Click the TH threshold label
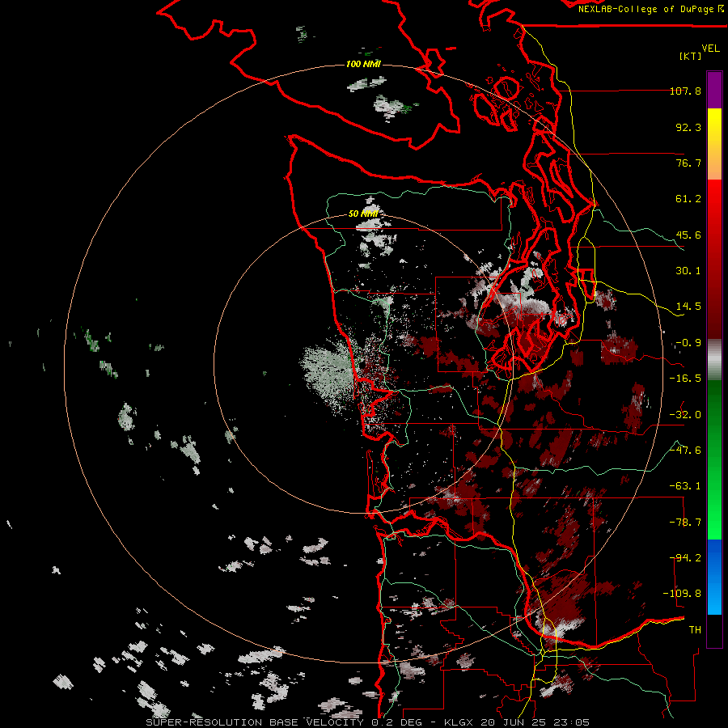Screen dimensions: 728x728 coord(695,630)
